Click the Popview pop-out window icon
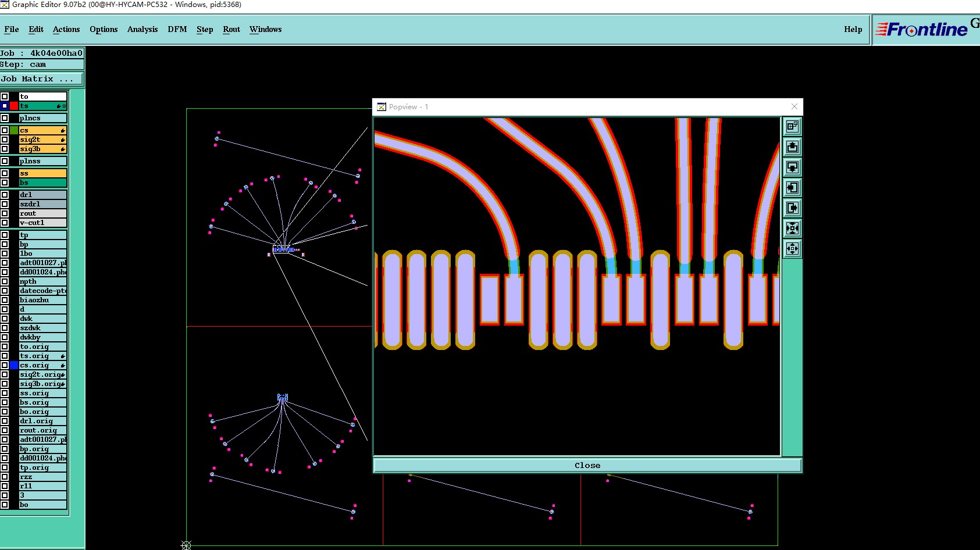The height and width of the screenshot is (550, 980). tap(792, 127)
